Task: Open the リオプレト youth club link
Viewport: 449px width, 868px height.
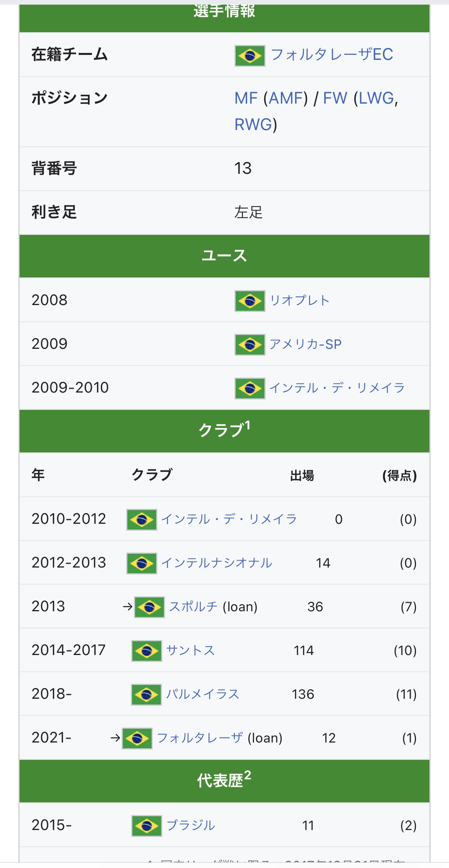Action: click(x=300, y=300)
